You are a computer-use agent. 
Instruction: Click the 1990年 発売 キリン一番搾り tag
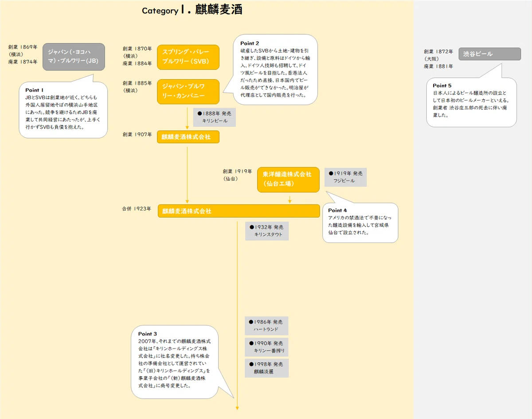[266, 347]
